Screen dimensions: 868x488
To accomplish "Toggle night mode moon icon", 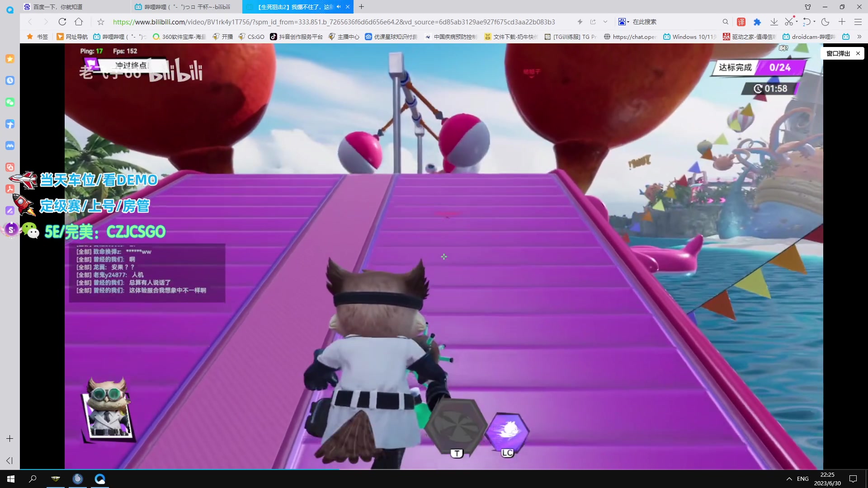I will (826, 22).
